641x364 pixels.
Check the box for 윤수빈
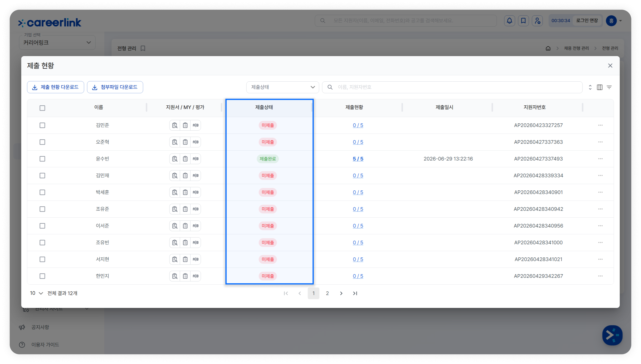(x=42, y=159)
